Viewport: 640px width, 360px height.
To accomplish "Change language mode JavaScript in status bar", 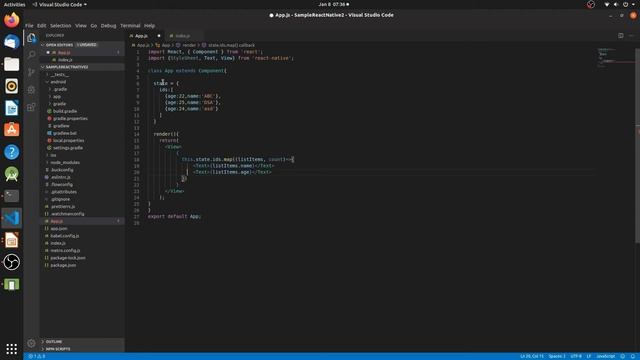I will click(606, 356).
